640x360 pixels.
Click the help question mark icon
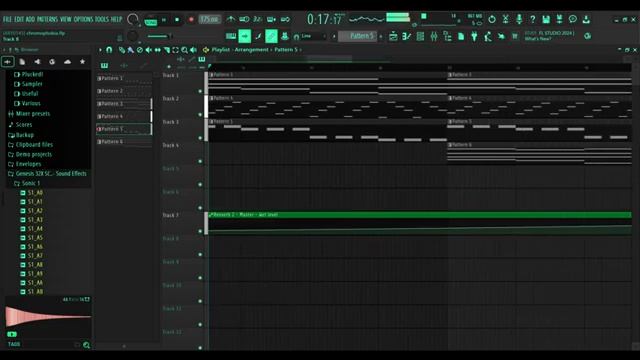(x=532, y=19)
